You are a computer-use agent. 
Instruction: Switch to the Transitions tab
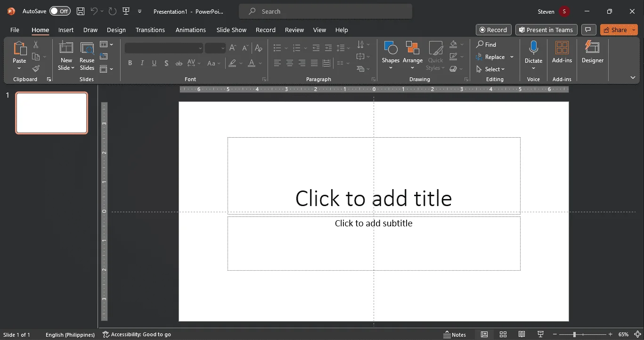click(x=150, y=30)
